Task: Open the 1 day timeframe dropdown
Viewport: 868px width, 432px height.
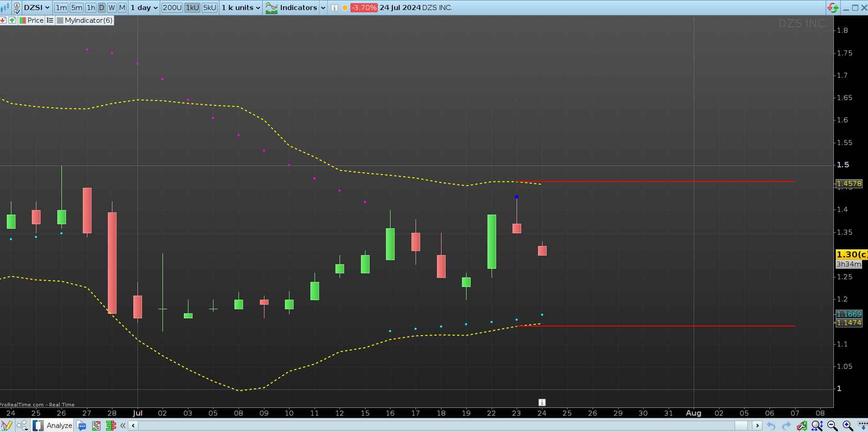Action: coord(144,8)
